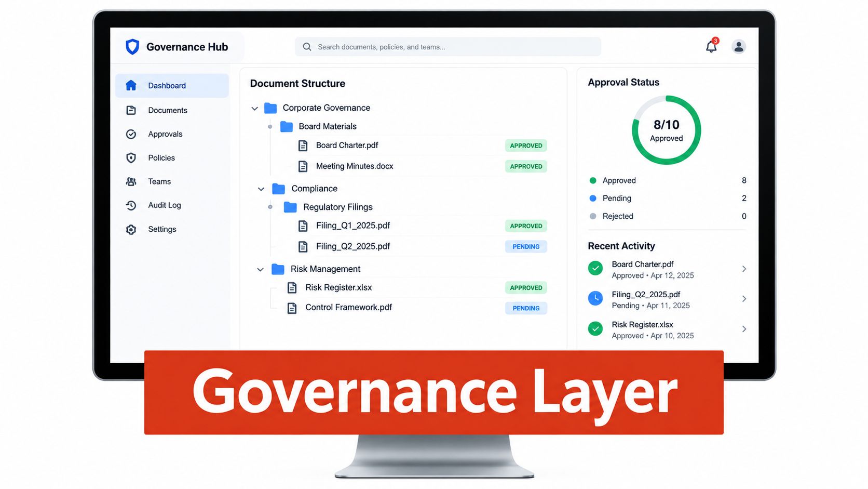The width and height of the screenshot is (868, 489).
Task: Click the green Approved legend dot
Action: (x=593, y=180)
